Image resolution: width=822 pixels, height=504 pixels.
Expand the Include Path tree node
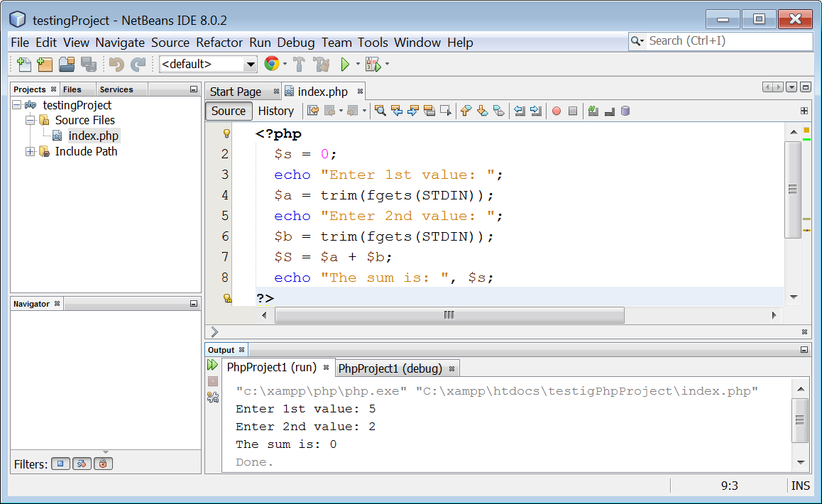point(31,152)
